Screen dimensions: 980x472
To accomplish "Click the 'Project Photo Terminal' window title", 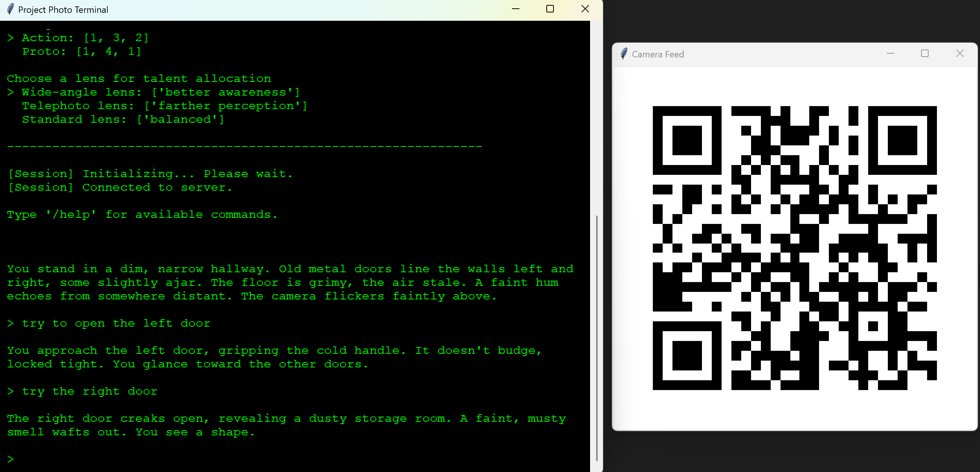I will (x=63, y=10).
